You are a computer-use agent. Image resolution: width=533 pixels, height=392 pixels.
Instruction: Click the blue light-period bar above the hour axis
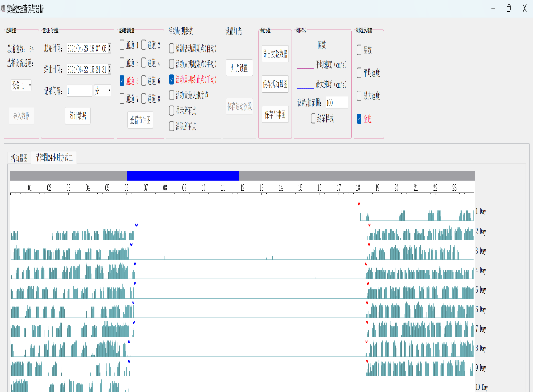183,176
